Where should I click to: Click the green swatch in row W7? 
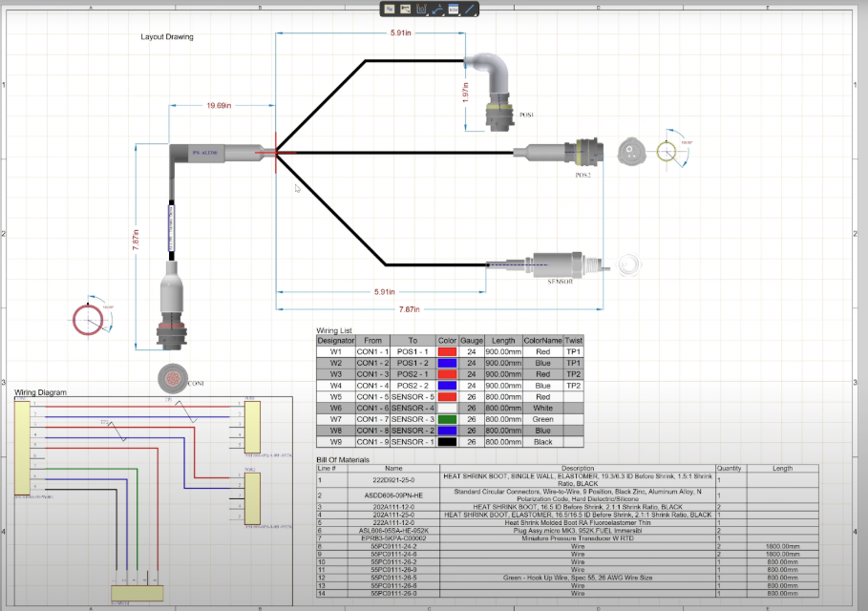447,419
